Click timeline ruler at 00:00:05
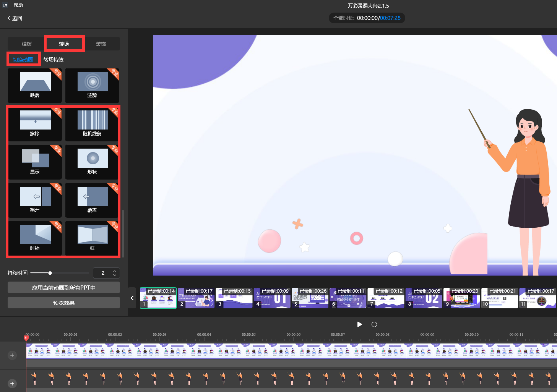This screenshot has width=557, height=392. point(249,335)
